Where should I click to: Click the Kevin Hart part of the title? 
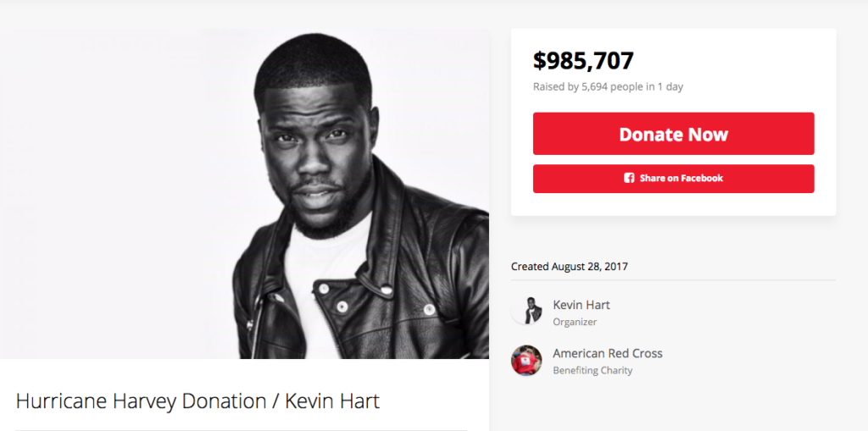[332, 401]
